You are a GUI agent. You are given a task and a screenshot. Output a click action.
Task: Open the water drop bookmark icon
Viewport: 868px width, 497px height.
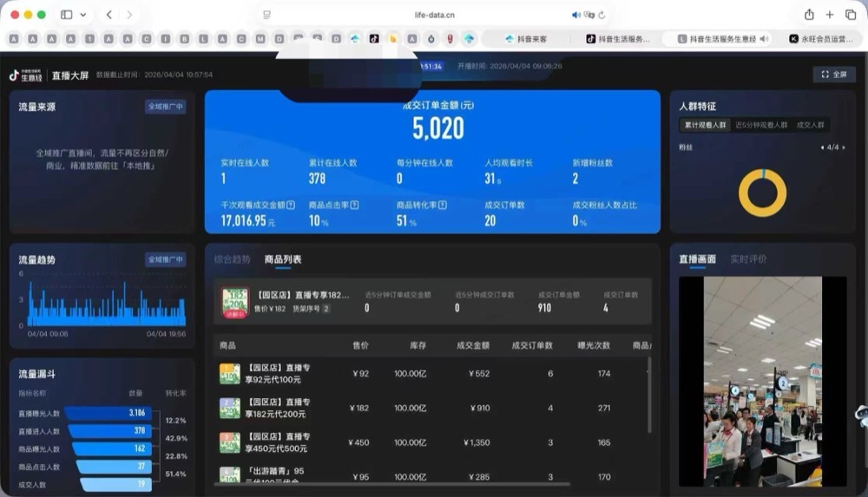[x=431, y=39]
